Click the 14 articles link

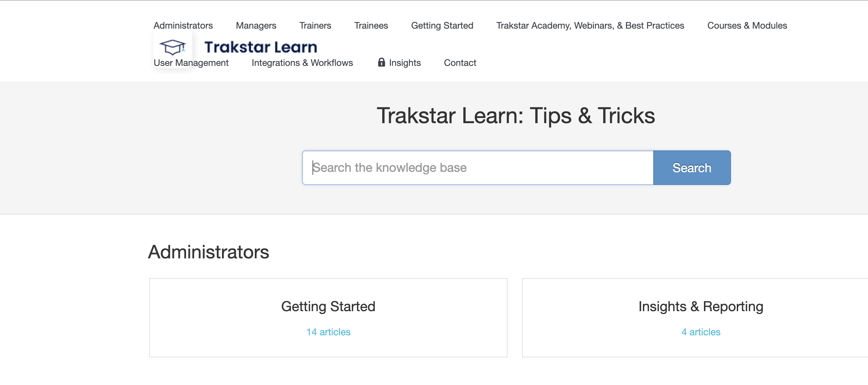click(x=328, y=332)
